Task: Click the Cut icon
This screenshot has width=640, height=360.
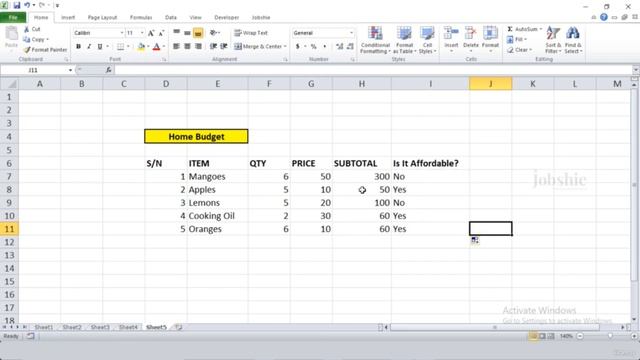Action: 27,29
